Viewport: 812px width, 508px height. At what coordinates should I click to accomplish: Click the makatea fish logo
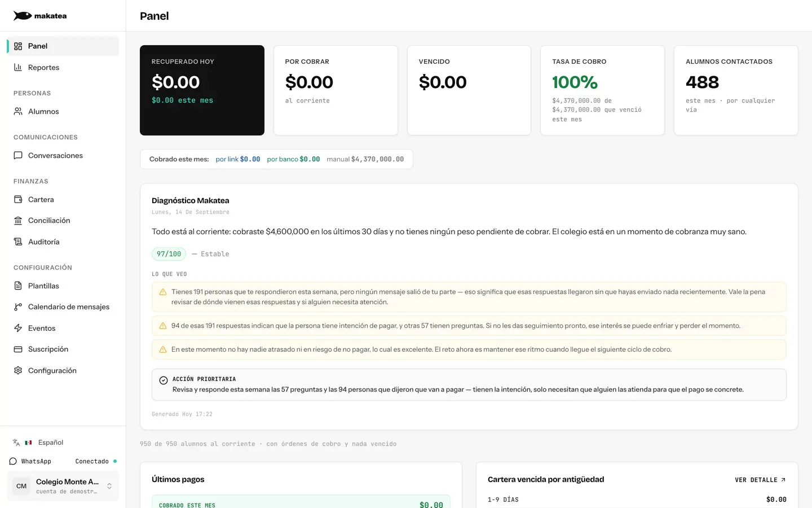coord(23,16)
